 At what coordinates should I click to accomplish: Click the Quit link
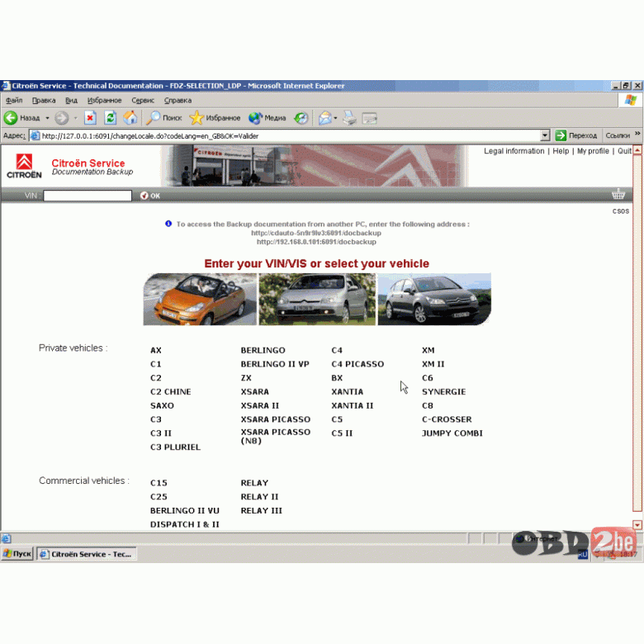(624, 151)
